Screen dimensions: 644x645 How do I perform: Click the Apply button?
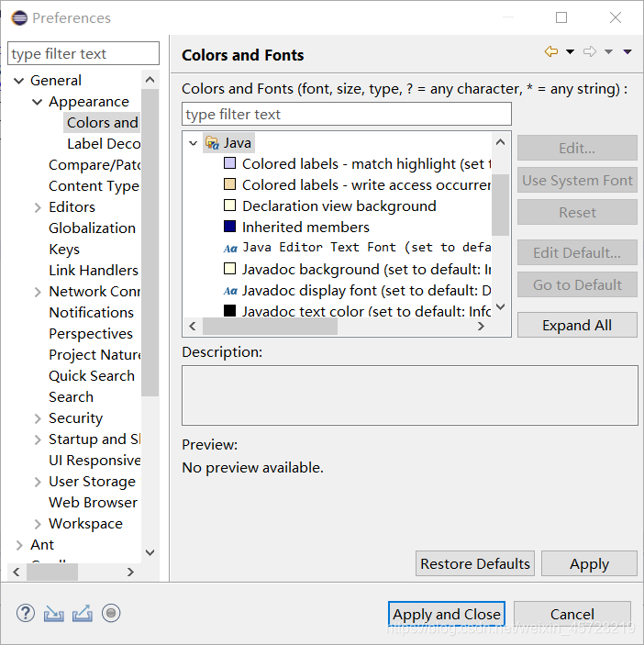pos(589,564)
